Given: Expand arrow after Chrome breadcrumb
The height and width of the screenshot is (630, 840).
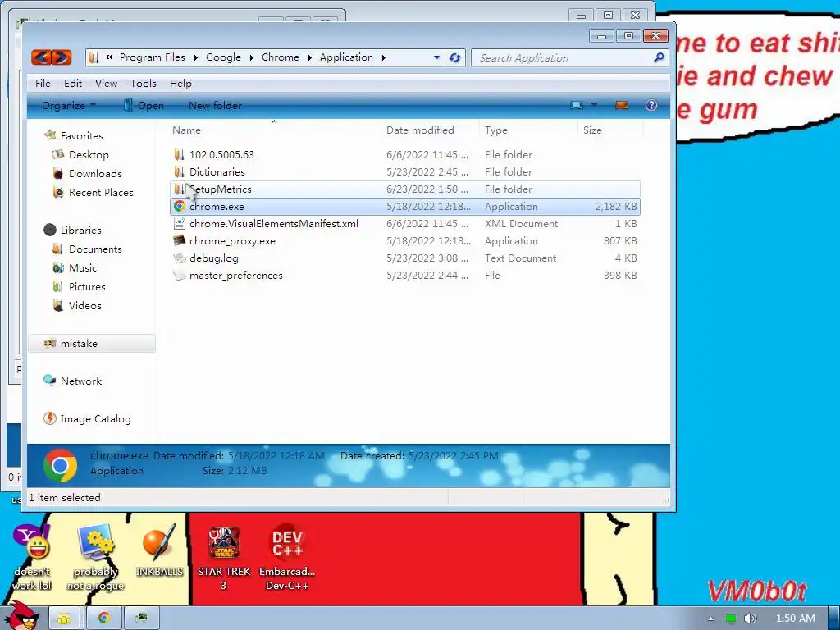Looking at the screenshot, I should pos(309,57).
